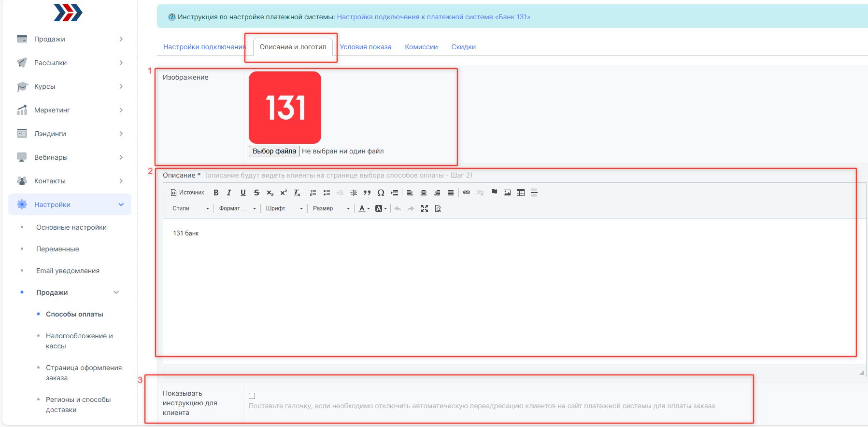
Task: Open the text color picker
Action: [x=363, y=208]
